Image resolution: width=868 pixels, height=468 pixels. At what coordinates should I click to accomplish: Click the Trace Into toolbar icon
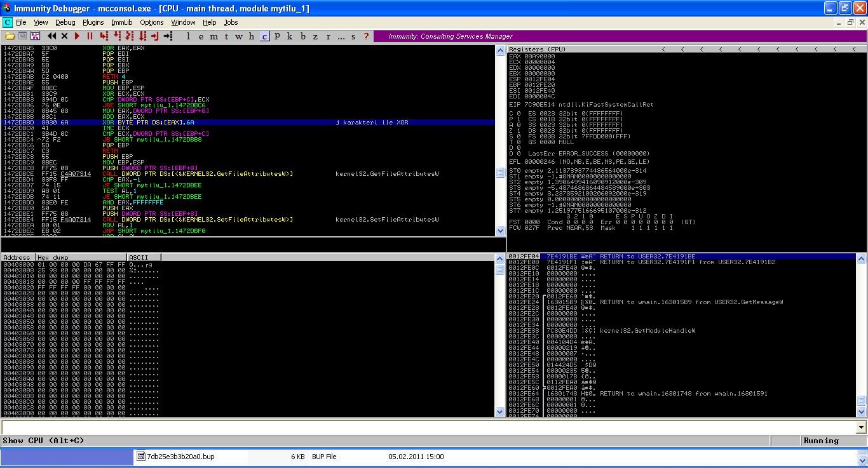pos(130,36)
